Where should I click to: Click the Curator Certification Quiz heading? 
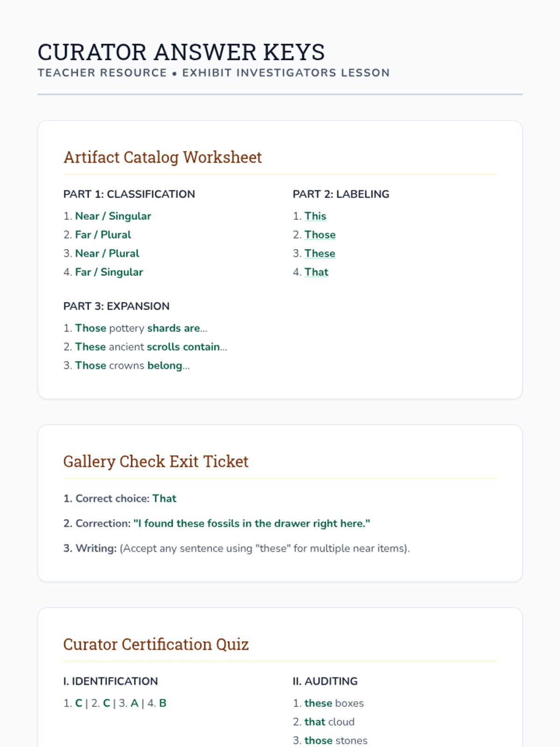click(x=156, y=645)
